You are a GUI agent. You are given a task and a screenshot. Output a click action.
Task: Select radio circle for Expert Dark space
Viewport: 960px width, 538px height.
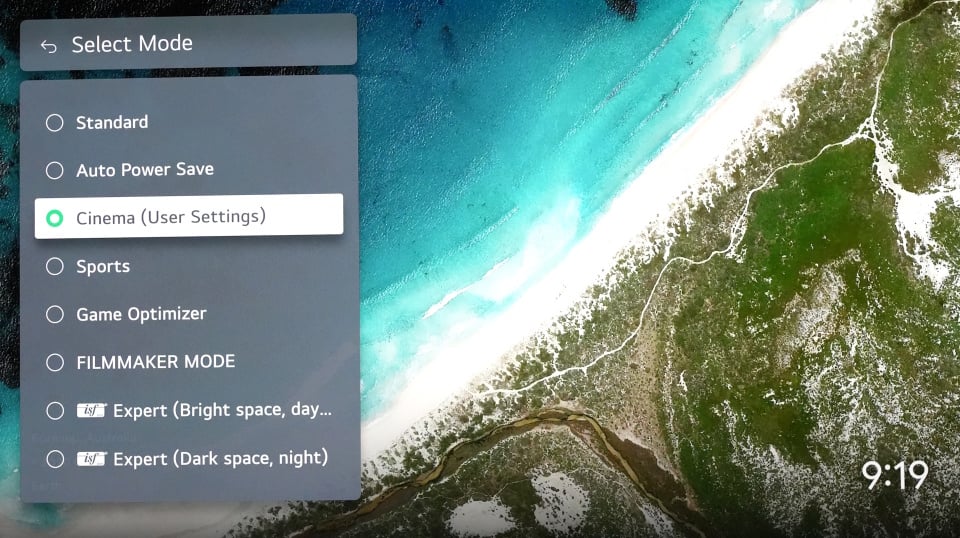(x=55, y=458)
